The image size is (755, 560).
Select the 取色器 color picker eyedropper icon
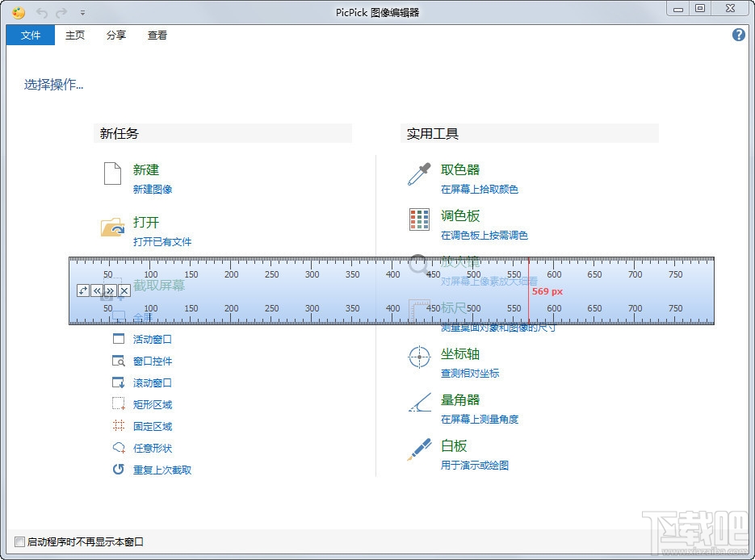(418, 173)
